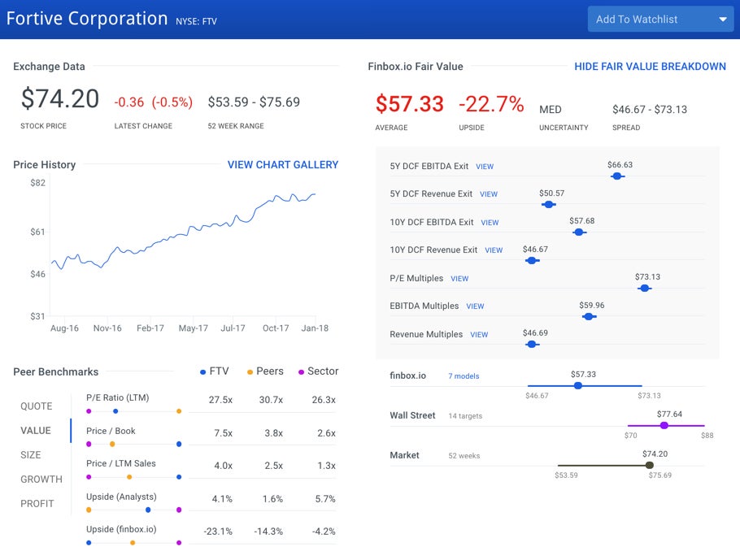The image size is (740, 560).
Task: Click the $66.63 marker for 5Y DCF EBITDA Exit
Action: [617, 176]
